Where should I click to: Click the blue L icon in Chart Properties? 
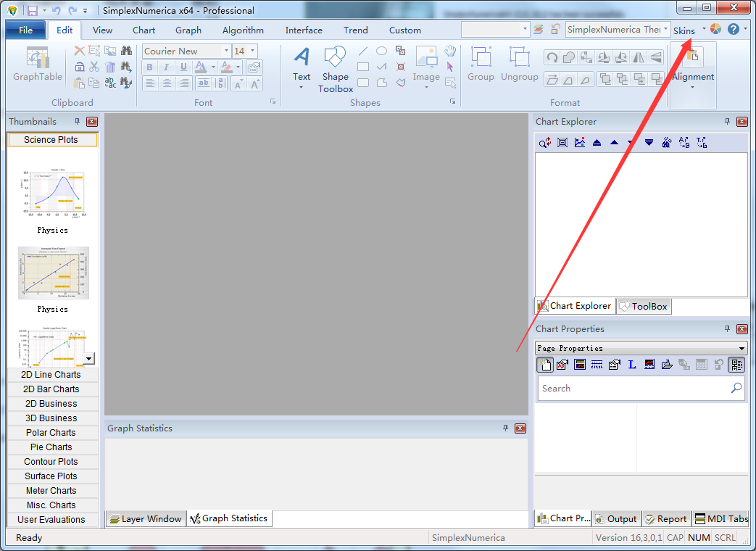pos(632,365)
